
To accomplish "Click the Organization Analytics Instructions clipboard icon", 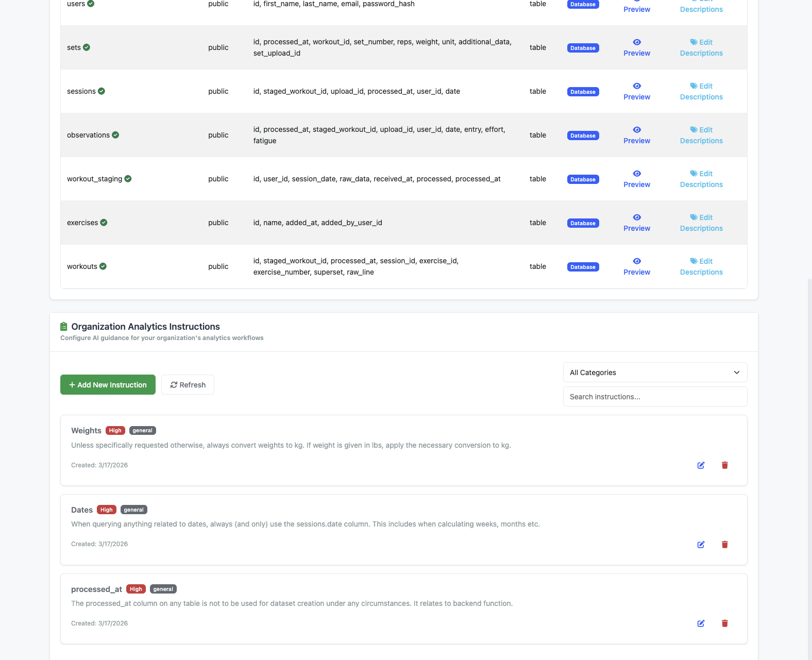I will click(64, 327).
